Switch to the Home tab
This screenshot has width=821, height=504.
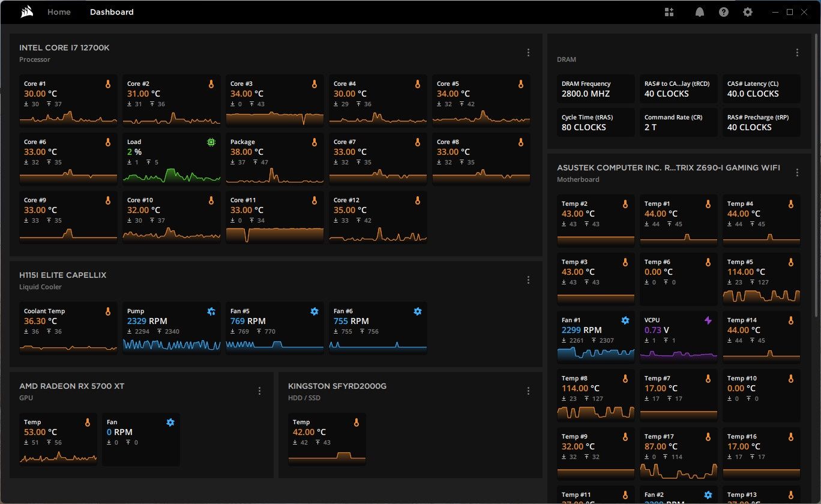(x=59, y=12)
